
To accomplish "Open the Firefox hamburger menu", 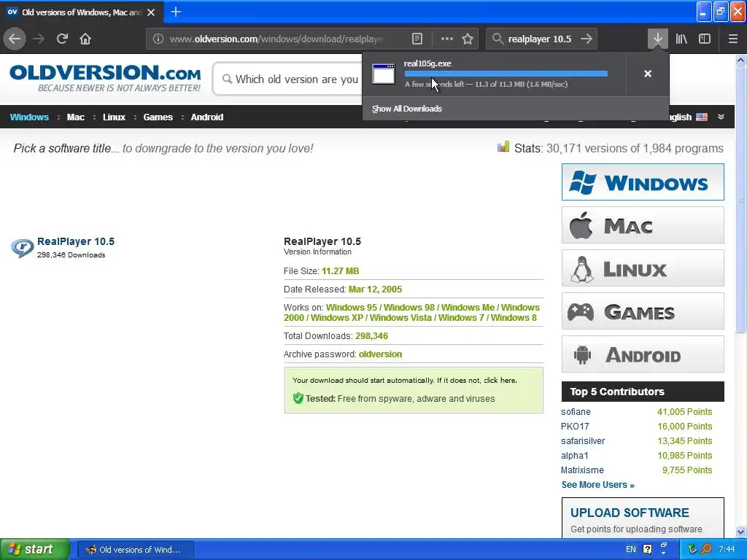I will [x=733, y=39].
